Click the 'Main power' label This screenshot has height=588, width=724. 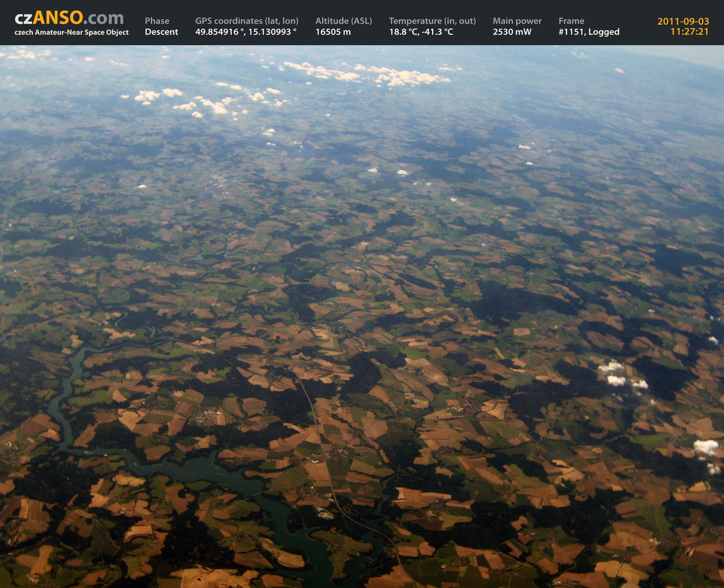click(x=517, y=21)
